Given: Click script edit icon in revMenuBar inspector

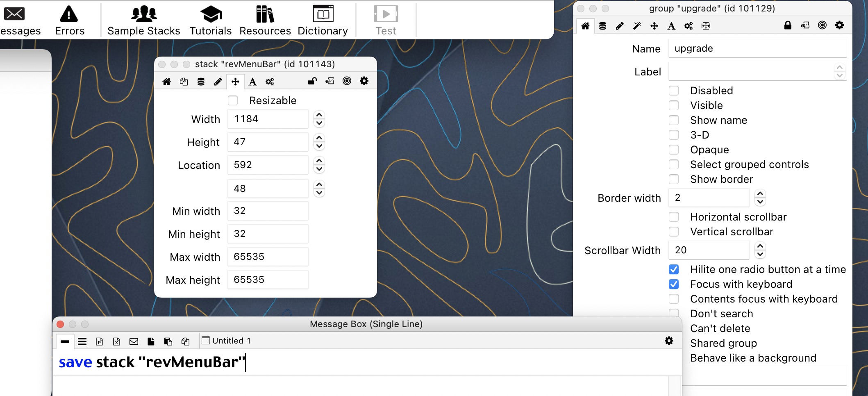Looking at the screenshot, I should point(329,81).
